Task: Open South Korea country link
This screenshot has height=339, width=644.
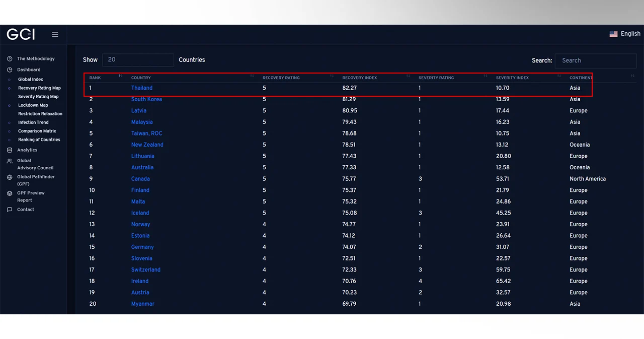Action: 146,99
